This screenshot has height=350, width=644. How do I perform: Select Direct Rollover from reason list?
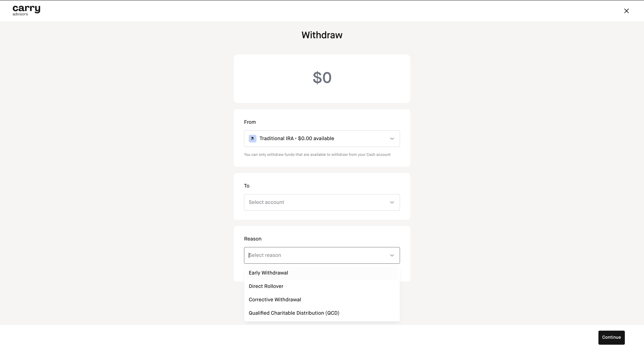pyautogui.click(x=266, y=286)
